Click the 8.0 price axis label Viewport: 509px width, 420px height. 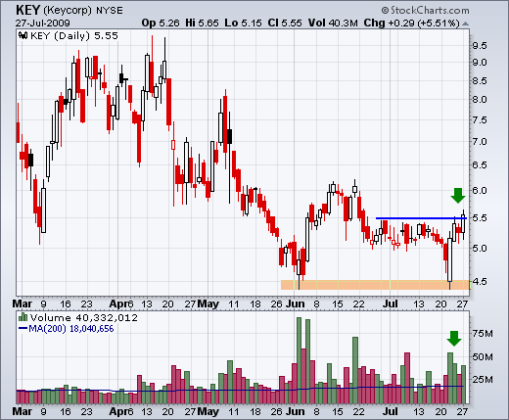[480, 100]
